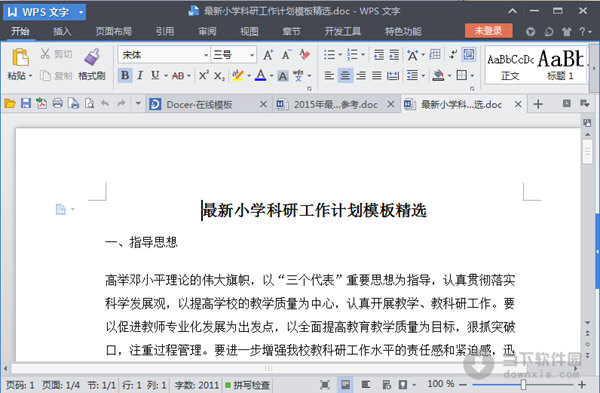This screenshot has height=393, width=600.
Task: Redo the last action
Action: point(121,103)
